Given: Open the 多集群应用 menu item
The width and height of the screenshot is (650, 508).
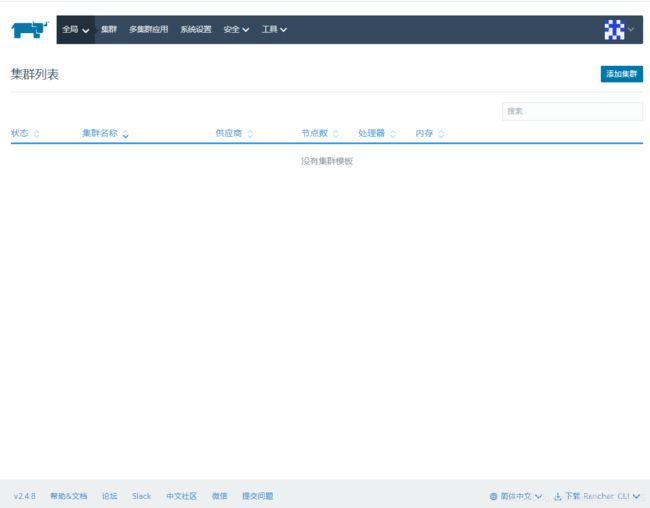Looking at the screenshot, I should click(148, 29).
